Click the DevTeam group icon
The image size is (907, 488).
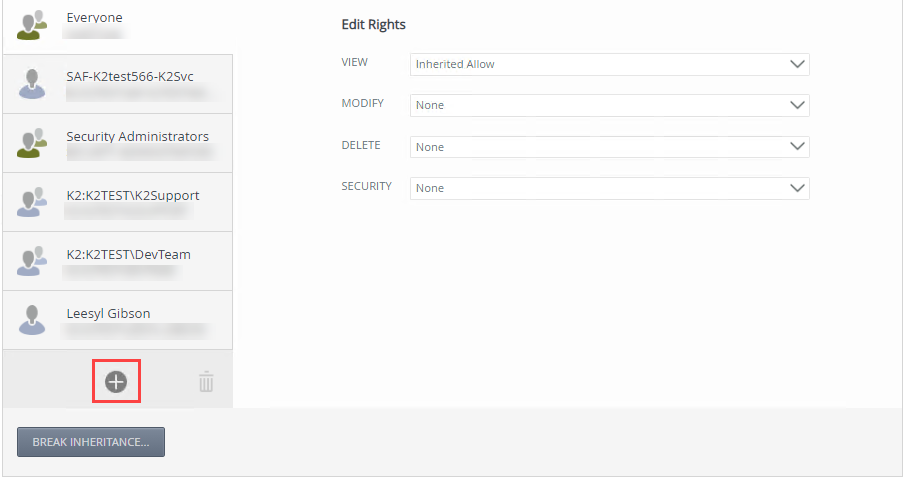pos(32,261)
